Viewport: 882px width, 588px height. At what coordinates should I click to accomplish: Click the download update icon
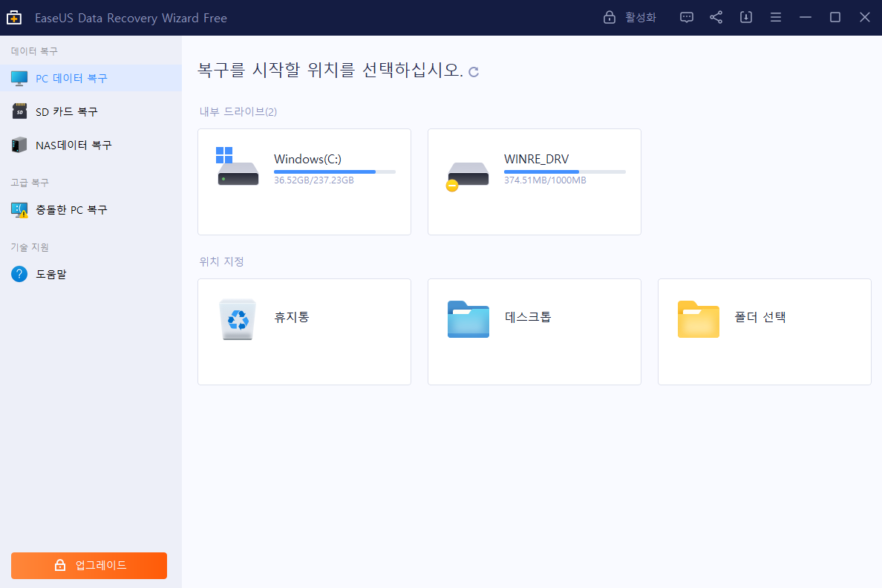click(x=745, y=16)
